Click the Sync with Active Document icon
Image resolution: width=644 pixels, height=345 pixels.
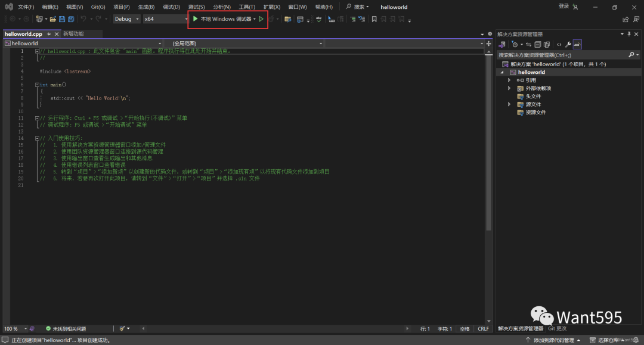[x=529, y=45]
